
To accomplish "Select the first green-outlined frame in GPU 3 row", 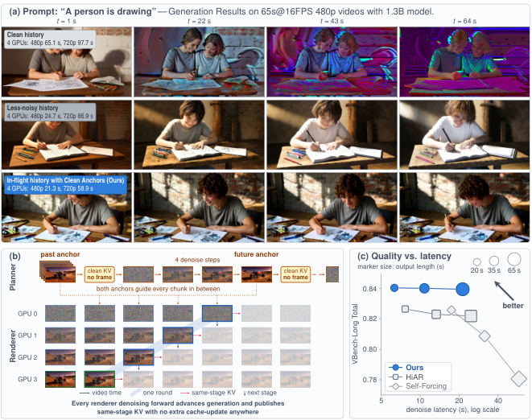I will coord(60,379).
